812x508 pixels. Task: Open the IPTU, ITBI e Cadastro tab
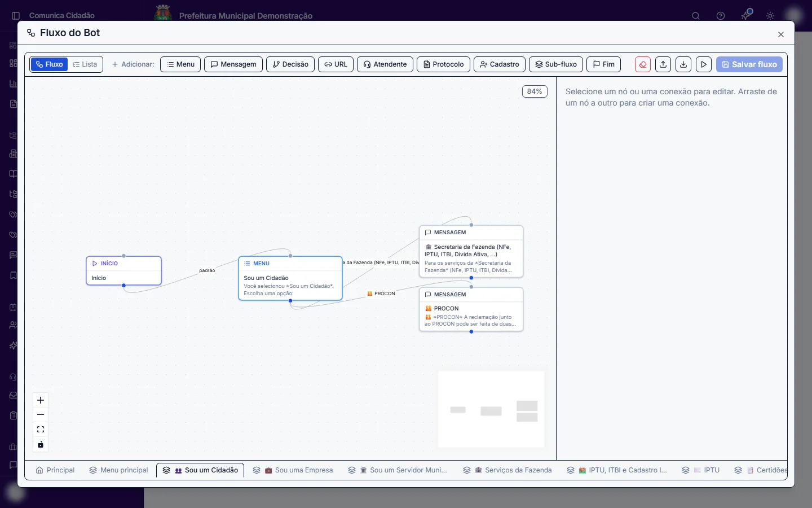[x=617, y=470]
